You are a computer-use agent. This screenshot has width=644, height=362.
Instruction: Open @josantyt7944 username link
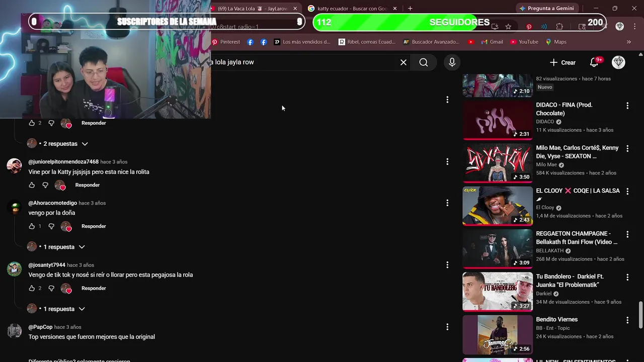pos(47,265)
